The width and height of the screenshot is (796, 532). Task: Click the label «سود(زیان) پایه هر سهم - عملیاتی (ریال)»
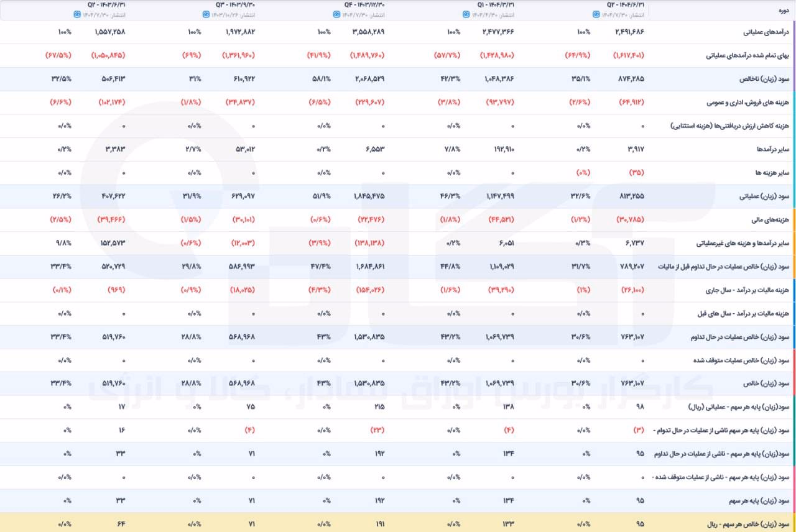[x=740, y=407]
